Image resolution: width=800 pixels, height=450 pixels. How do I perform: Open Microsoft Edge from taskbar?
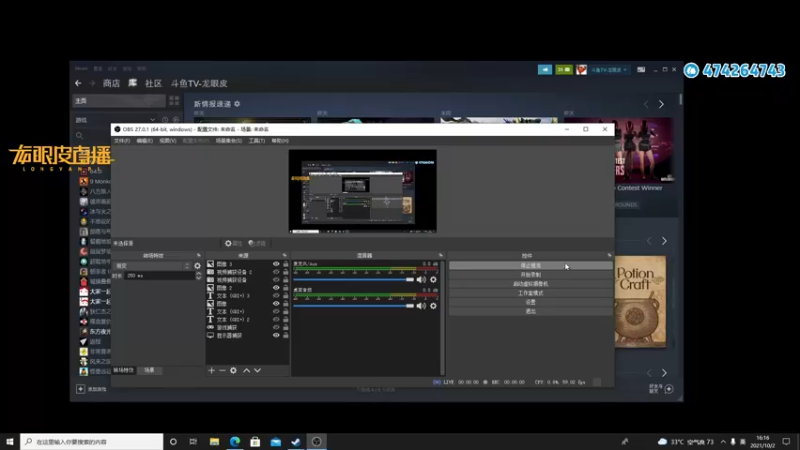click(235, 441)
